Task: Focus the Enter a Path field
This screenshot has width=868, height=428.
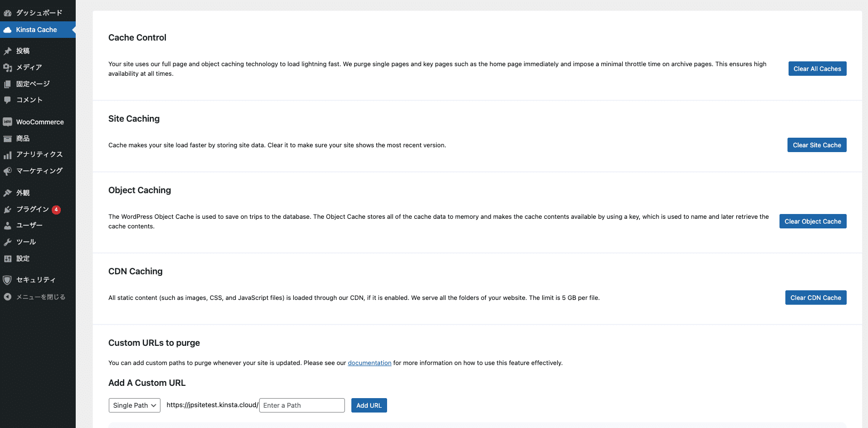Action: tap(302, 406)
